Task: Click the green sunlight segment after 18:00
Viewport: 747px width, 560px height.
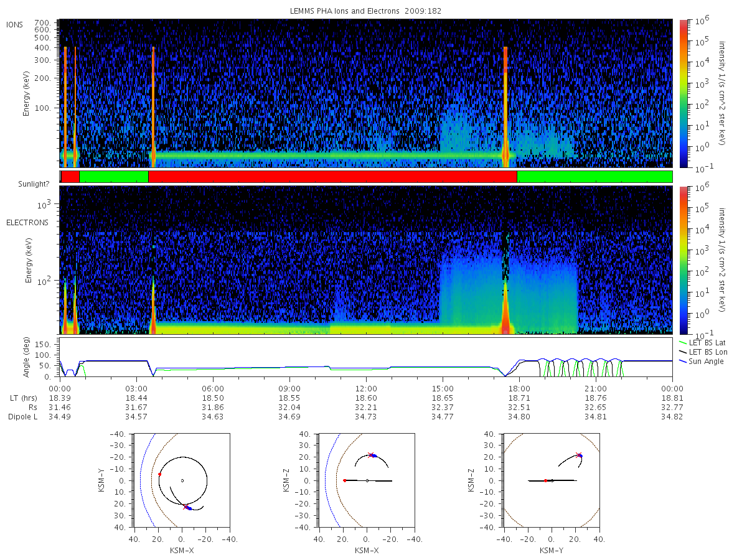Action: pyautogui.click(x=594, y=177)
